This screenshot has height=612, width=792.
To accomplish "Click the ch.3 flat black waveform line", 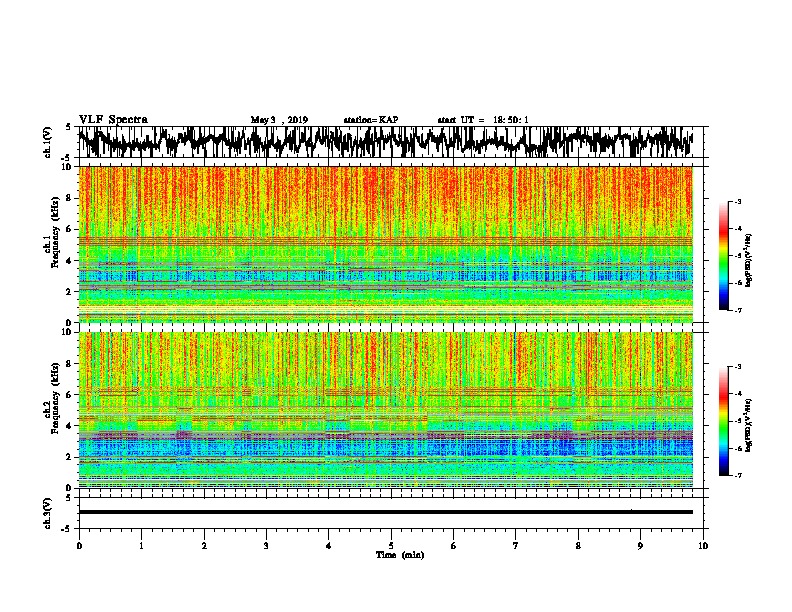I will [x=385, y=512].
